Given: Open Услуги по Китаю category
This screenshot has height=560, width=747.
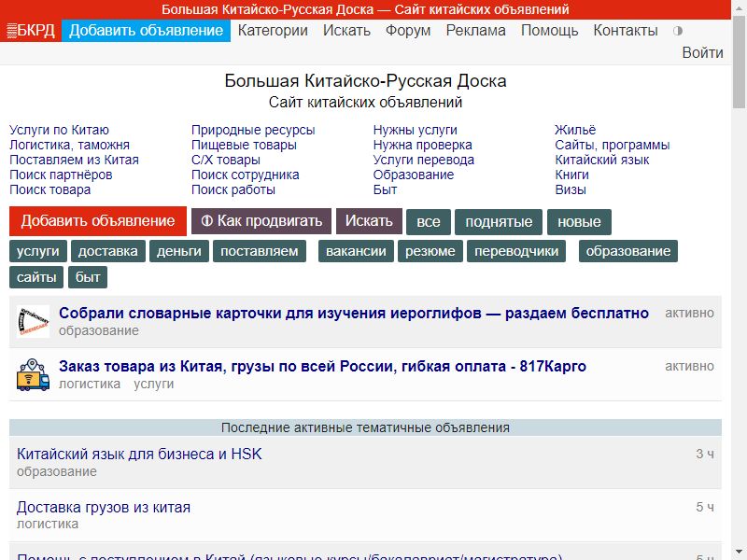Looking at the screenshot, I should (59, 130).
